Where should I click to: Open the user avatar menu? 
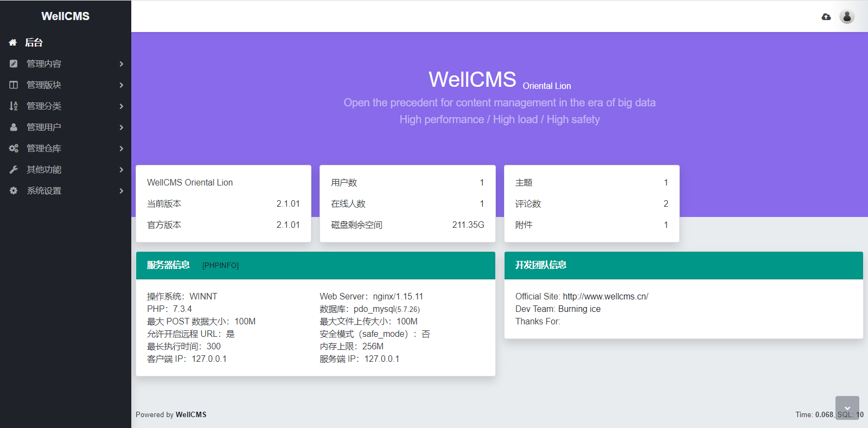[847, 16]
